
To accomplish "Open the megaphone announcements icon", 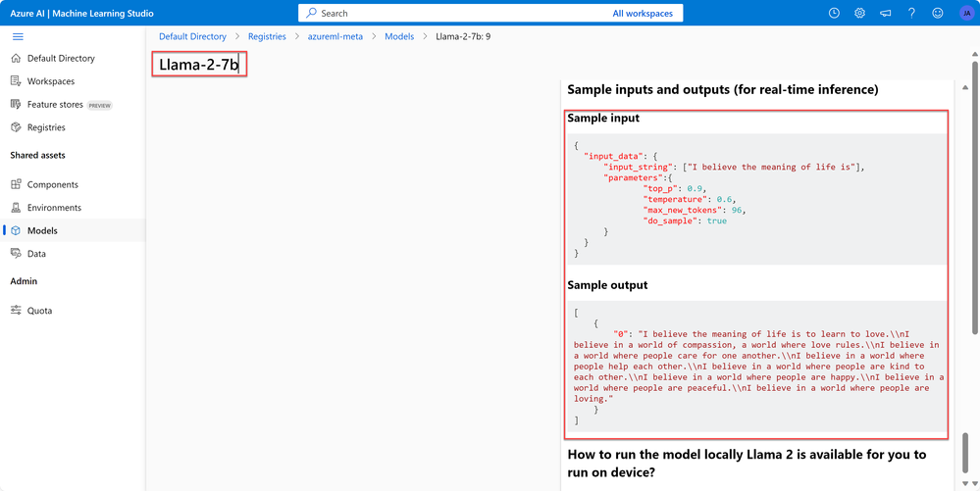I will pos(886,13).
